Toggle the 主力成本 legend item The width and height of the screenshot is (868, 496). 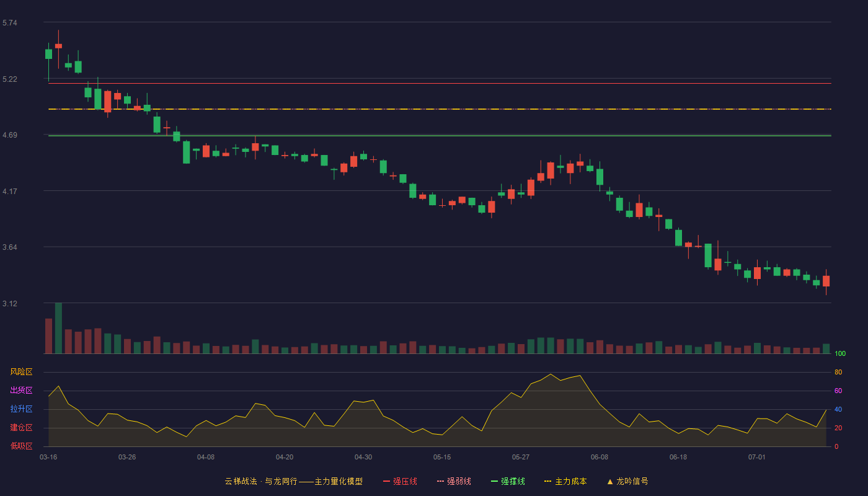pyautogui.click(x=565, y=481)
